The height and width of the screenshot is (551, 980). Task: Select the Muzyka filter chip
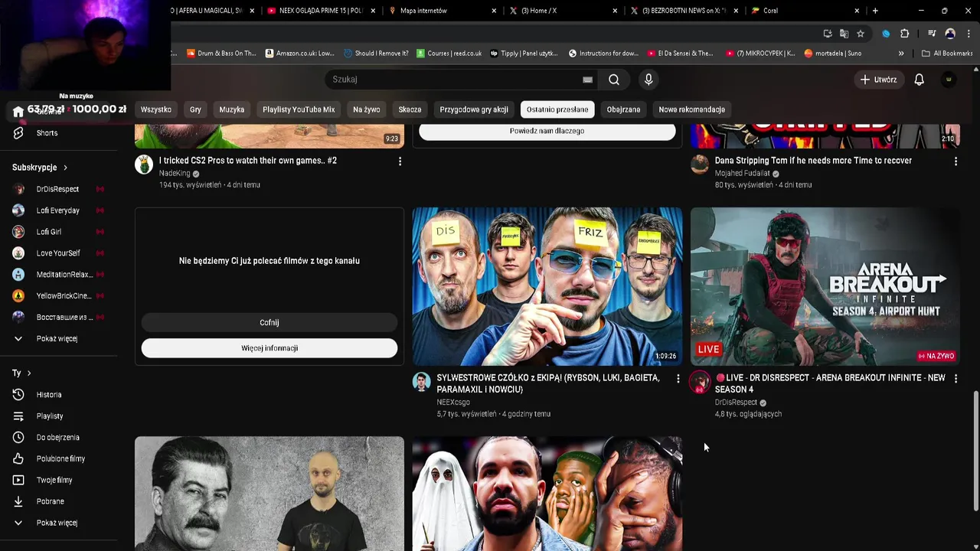click(232, 109)
